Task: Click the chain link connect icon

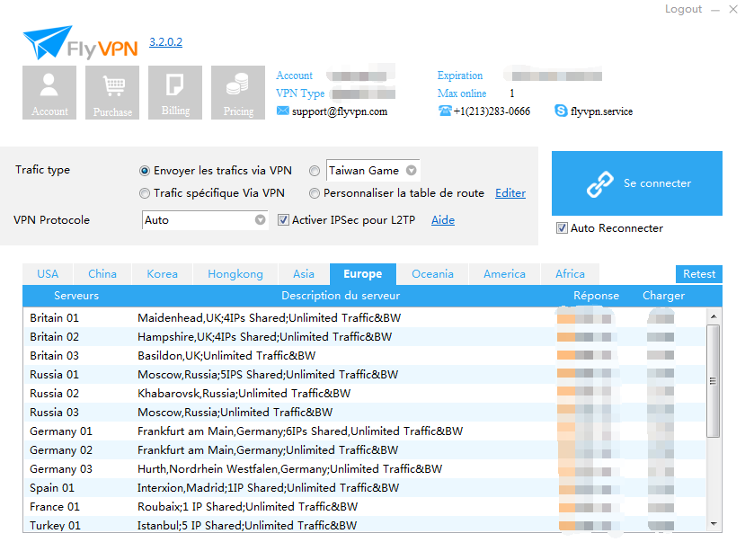Action: pyautogui.click(x=599, y=184)
